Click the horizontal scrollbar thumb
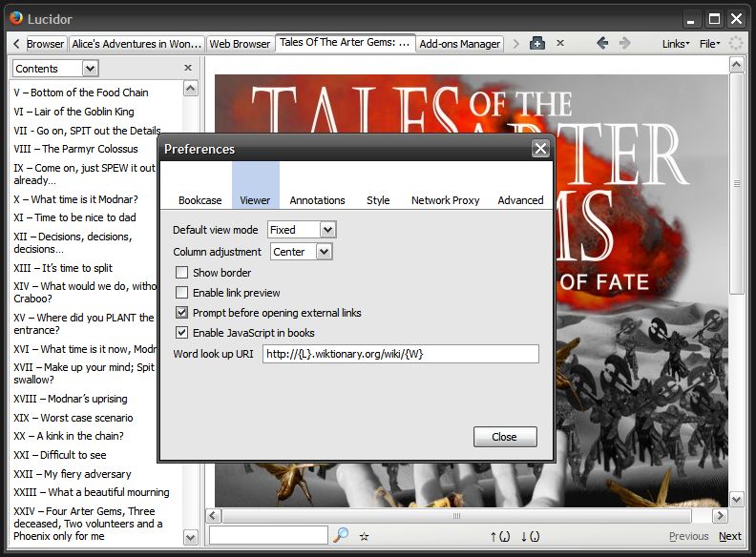The image size is (756, 557). [456, 516]
